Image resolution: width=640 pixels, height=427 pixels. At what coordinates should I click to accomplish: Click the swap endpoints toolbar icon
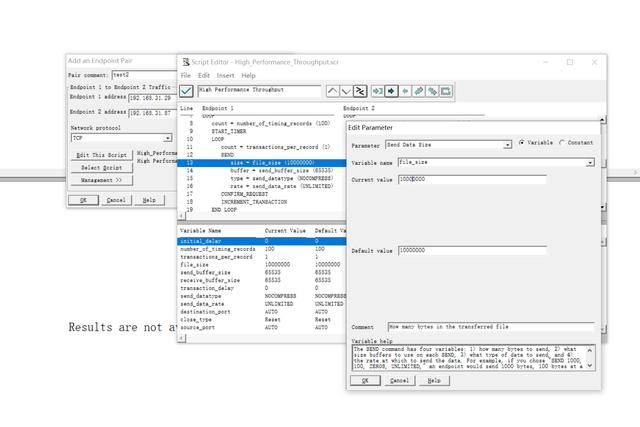tap(361, 91)
